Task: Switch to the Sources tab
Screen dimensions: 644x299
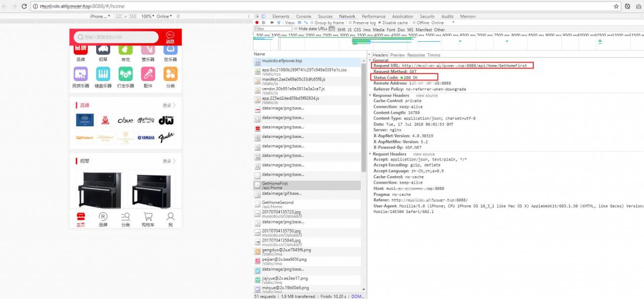Action: pos(325,16)
